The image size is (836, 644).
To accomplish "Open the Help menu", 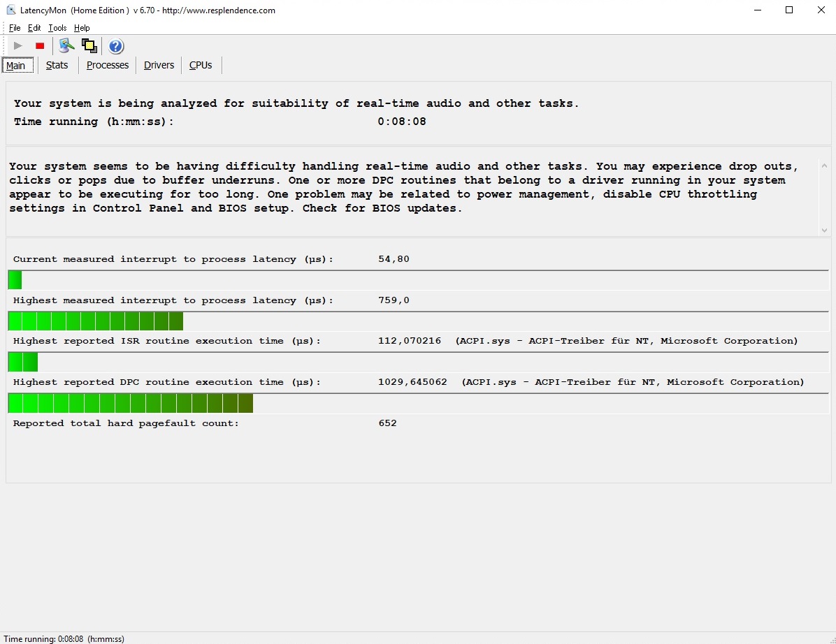I will pyautogui.click(x=82, y=28).
